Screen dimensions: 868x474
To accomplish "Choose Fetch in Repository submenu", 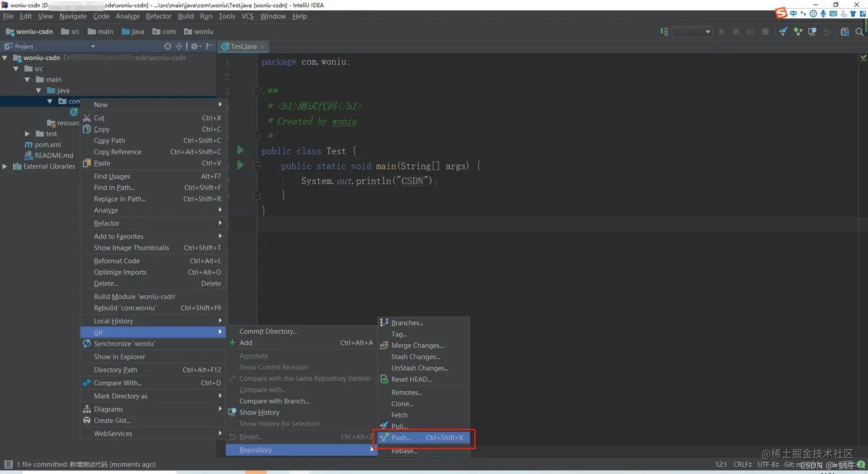I will [424, 415].
